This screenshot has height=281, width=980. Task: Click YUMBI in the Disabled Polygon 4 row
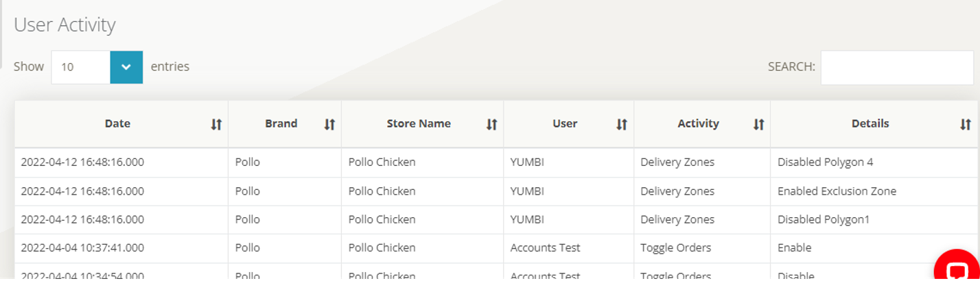(527, 162)
